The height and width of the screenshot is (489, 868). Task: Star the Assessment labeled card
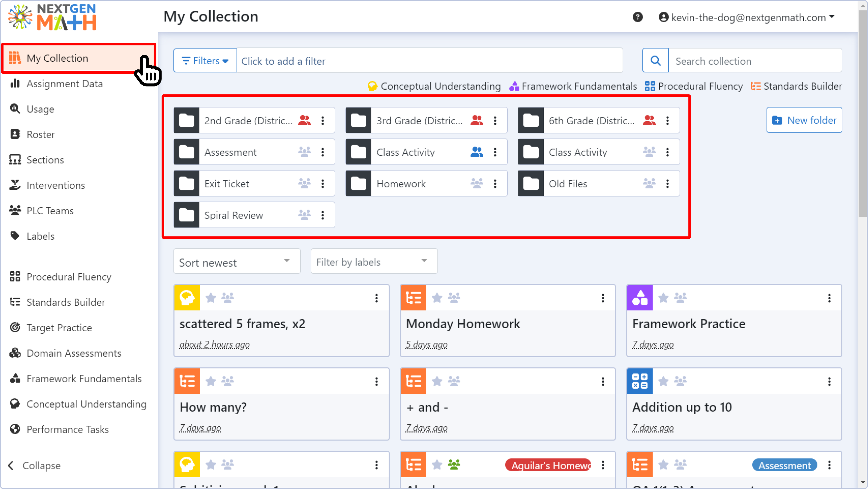[x=663, y=465]
